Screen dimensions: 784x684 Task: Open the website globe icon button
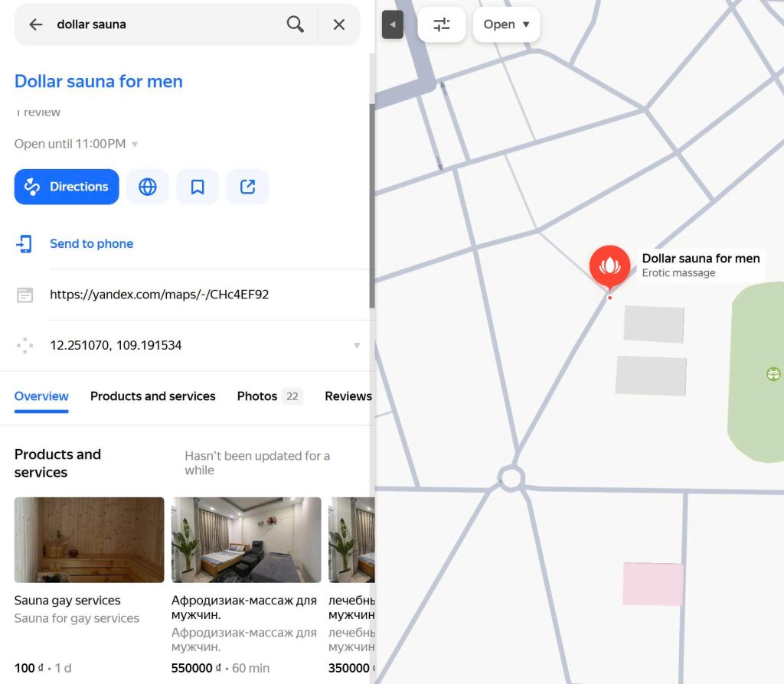pyautogui.click(x=148, y=187)
